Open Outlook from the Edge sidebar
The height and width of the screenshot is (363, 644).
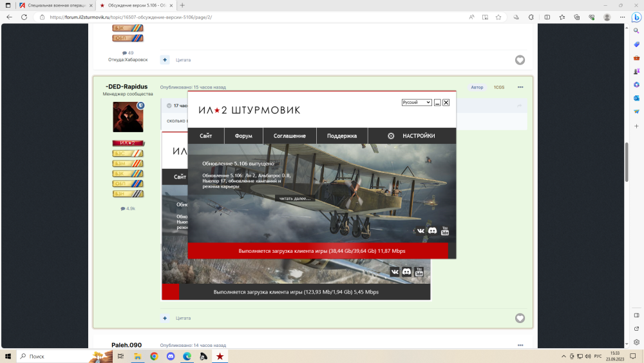point(636,98)
